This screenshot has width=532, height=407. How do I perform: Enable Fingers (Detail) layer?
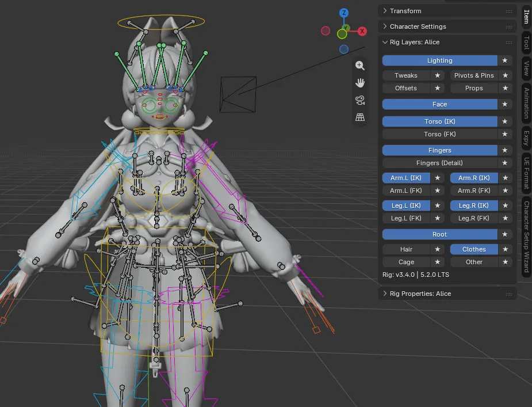tap(440, 163)
